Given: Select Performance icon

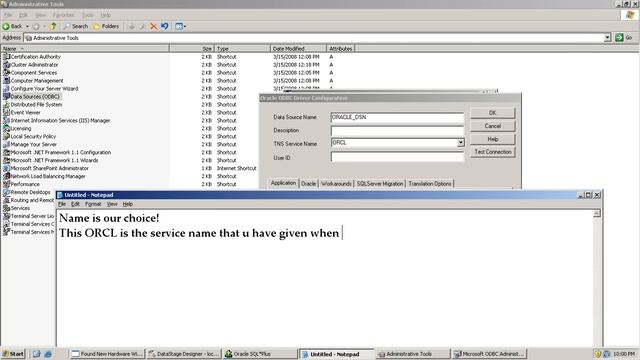Looking at the screenshot, I should 6,184.
